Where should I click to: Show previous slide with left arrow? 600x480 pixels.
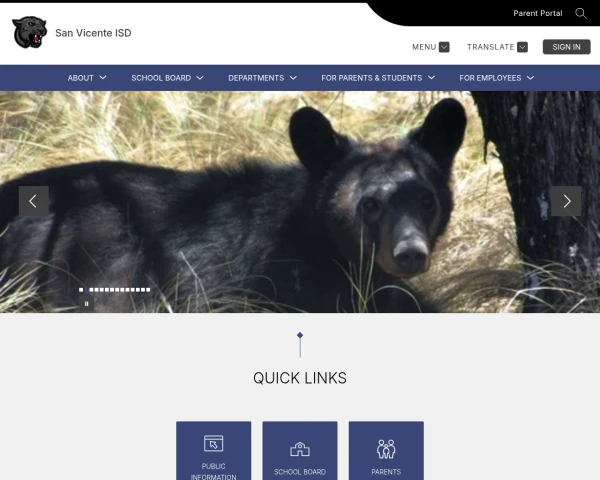click(34, 201)
